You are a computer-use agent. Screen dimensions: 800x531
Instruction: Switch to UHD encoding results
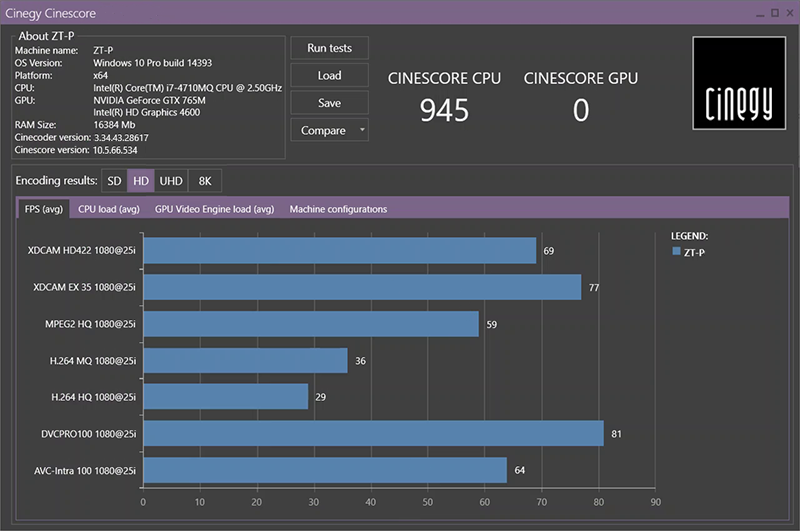(x=171, y=181)
